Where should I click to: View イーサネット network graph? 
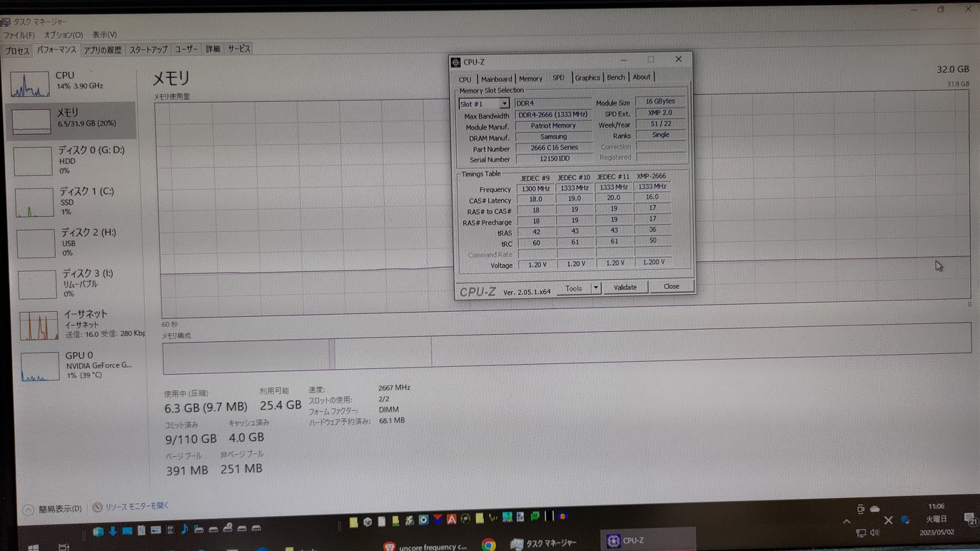tap(82, 325)
